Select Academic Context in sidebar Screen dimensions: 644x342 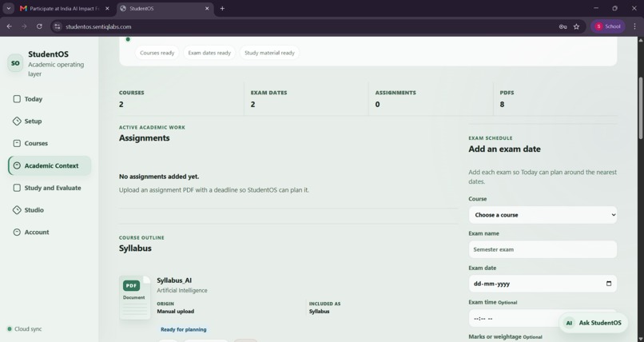click(x=50, y=165)
